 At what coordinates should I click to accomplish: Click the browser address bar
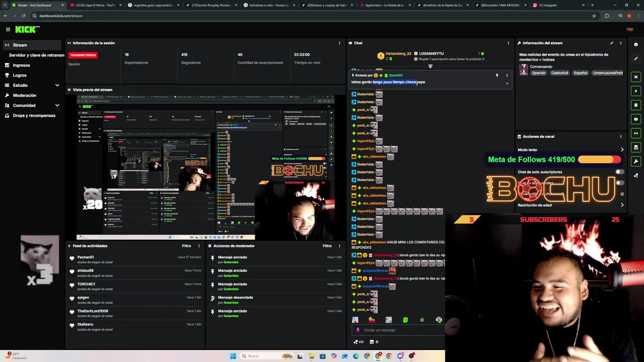click(x=312, y=16)
